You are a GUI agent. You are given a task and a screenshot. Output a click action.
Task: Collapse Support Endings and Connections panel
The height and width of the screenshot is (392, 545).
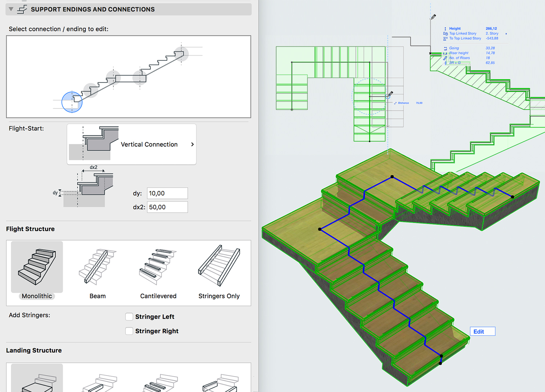pos(11,9)
